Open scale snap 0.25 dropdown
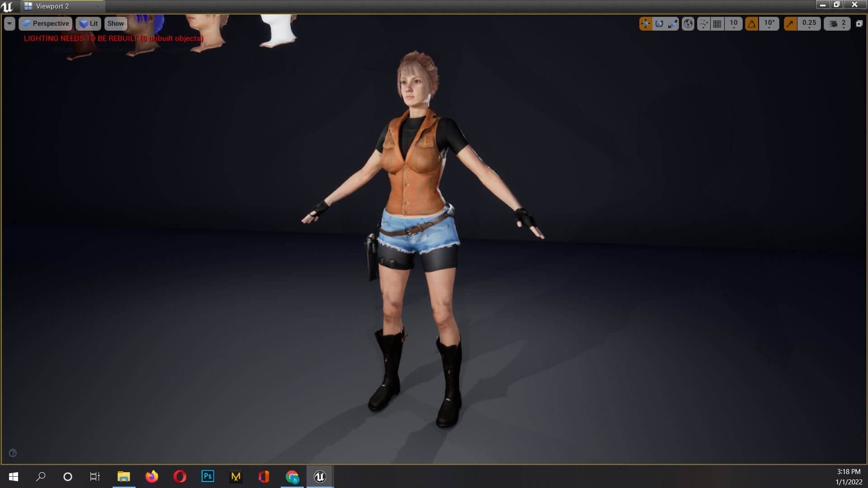868x488 pixels. [x=809, y=23]
